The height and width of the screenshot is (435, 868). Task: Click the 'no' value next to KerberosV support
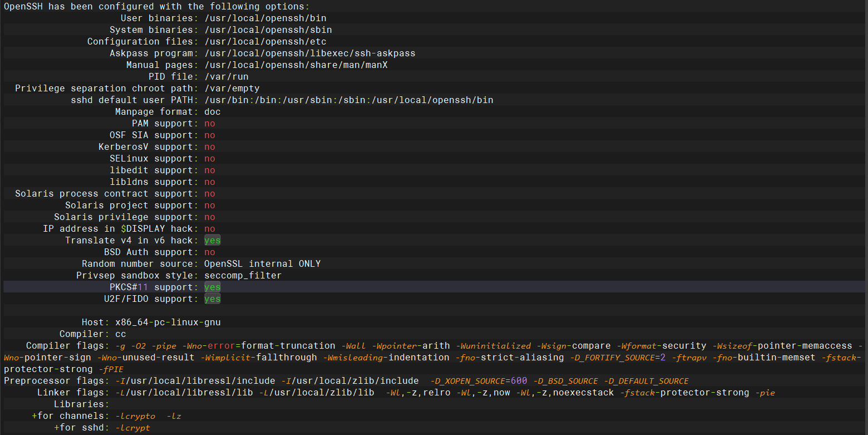(x=210, y=147)
